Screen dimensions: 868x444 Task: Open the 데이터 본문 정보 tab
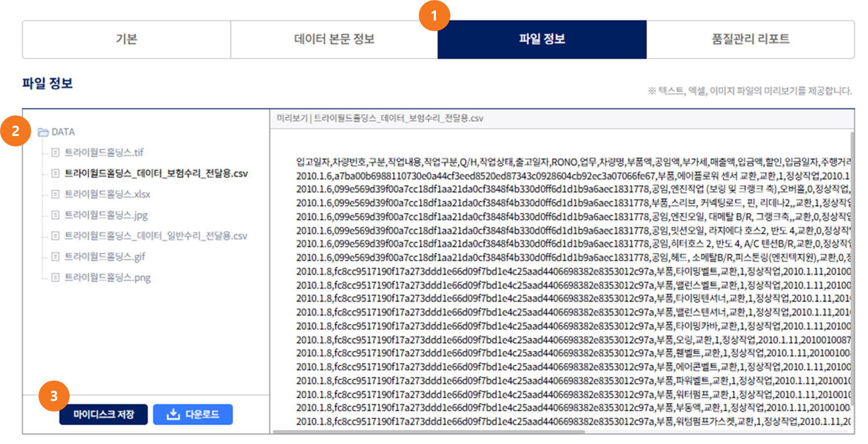pyautogui.click(x=334, y=39)
